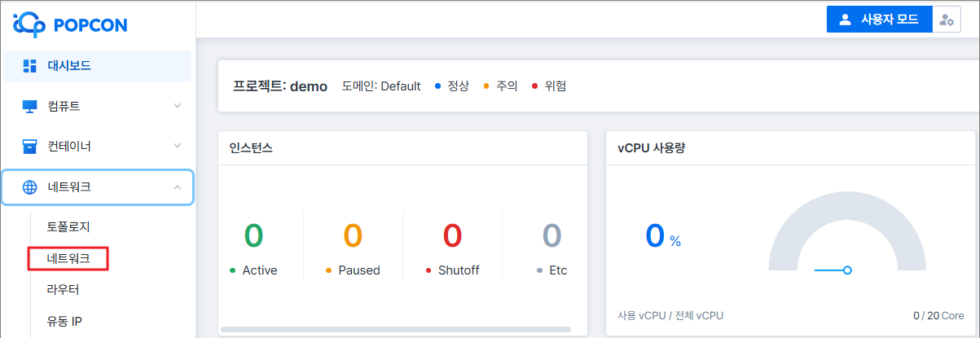Click the Compute monitor icon
This screenshot has height=338, width=980.
tap(30, 106)
